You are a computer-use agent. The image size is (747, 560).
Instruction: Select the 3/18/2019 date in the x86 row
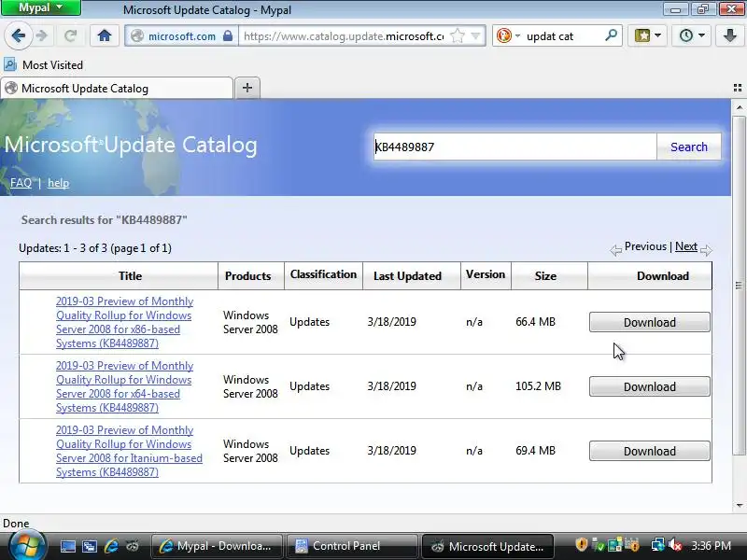pyautogui.click(x=391, y=322)
